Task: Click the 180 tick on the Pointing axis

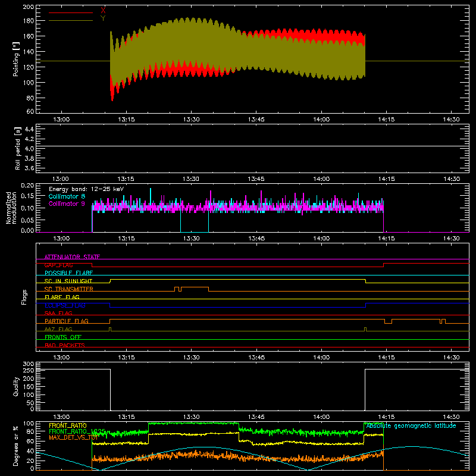Action: click(28, 21)
